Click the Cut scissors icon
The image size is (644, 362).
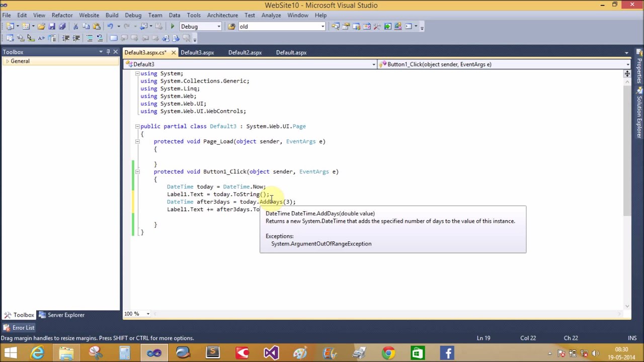pyautogui.click(x=75, y=26)
